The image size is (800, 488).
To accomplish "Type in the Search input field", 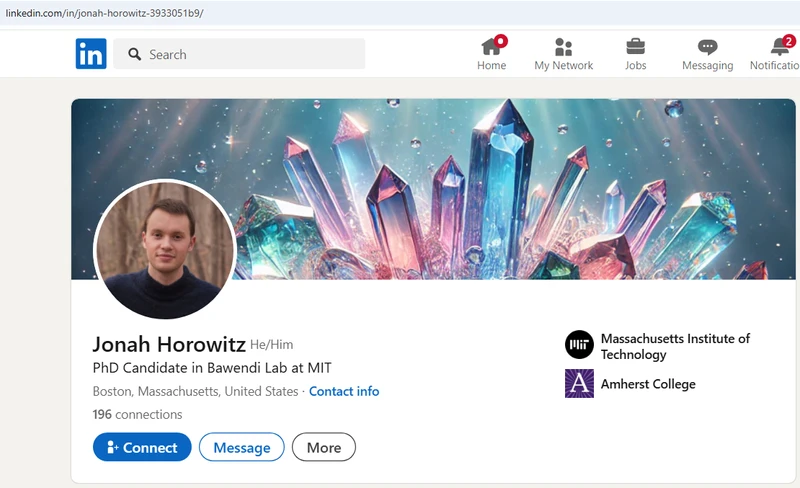I will pyautogui.click(x=250, y=55).
